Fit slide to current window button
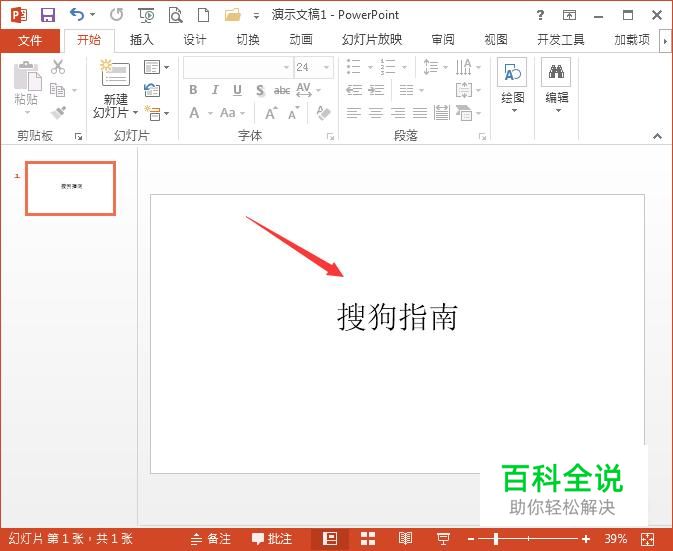Screen dimensions: 673x551 pos(647,539)
